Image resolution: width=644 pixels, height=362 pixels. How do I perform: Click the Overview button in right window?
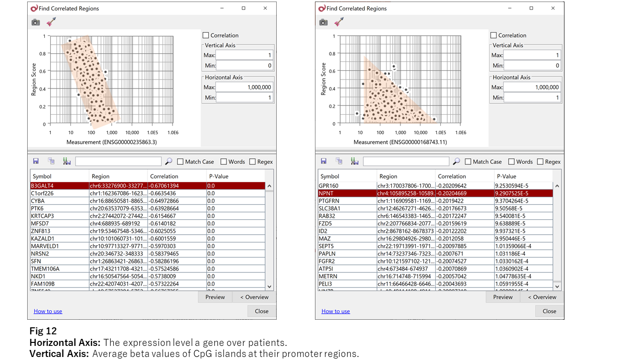(542, 297)
